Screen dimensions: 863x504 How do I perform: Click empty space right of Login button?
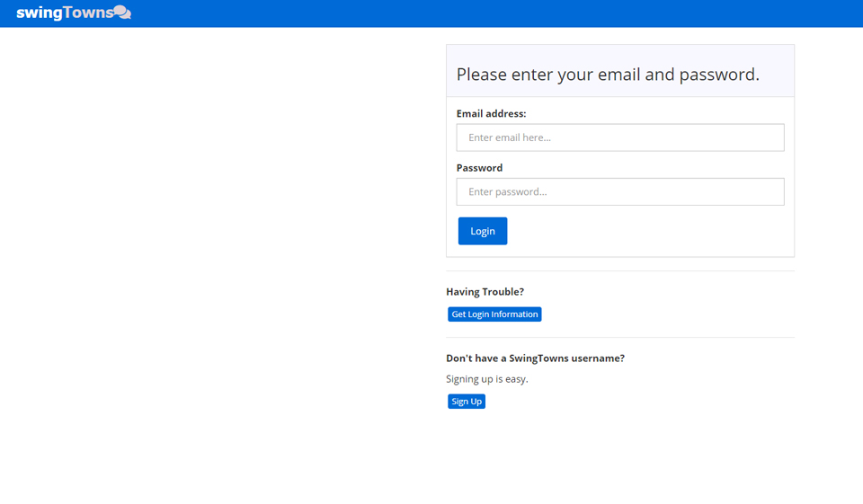pos(647,231)
